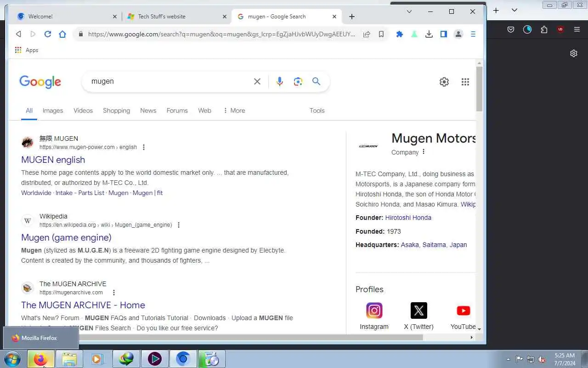Open the downloads icon in toolbar

(x=429, y=34)
